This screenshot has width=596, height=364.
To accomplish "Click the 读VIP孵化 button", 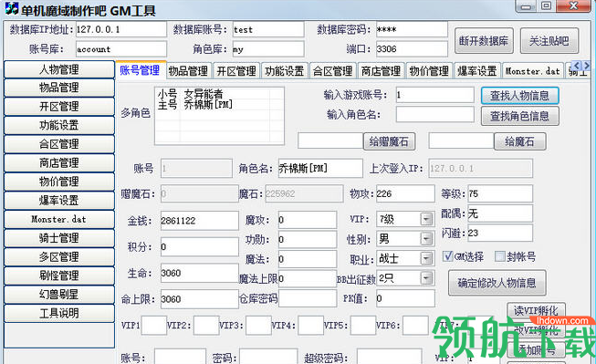I will coord(536,310).
